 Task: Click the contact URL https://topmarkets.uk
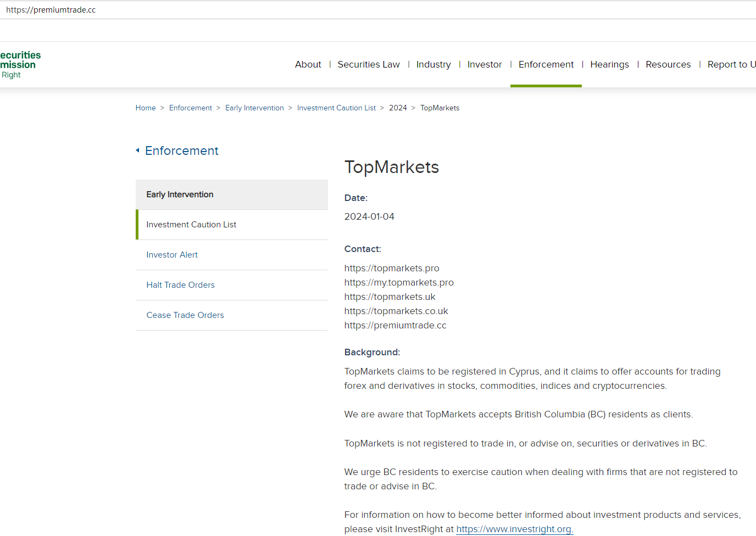point(390,297)
